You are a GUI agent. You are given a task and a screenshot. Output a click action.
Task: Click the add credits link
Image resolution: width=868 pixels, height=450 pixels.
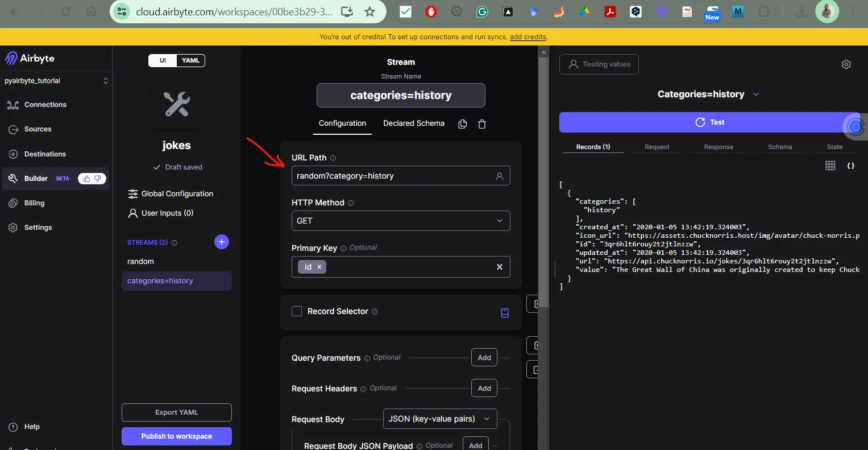point(528,37)
